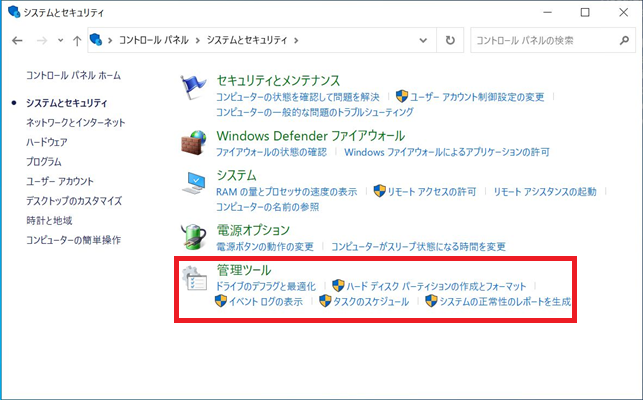The height and width of the screenshot is (400, 643).
Task: Expand chevron before コントロール パネル breadcrumb
Action: (x=110, y=40)
